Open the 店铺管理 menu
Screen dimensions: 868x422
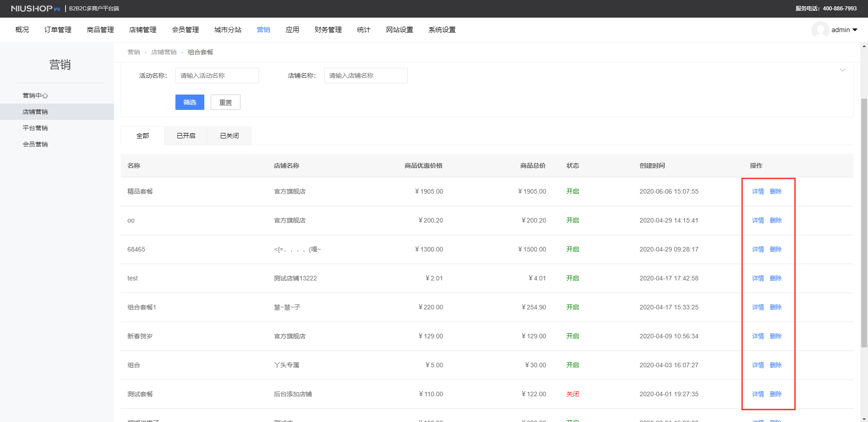[x=143, y=30]
